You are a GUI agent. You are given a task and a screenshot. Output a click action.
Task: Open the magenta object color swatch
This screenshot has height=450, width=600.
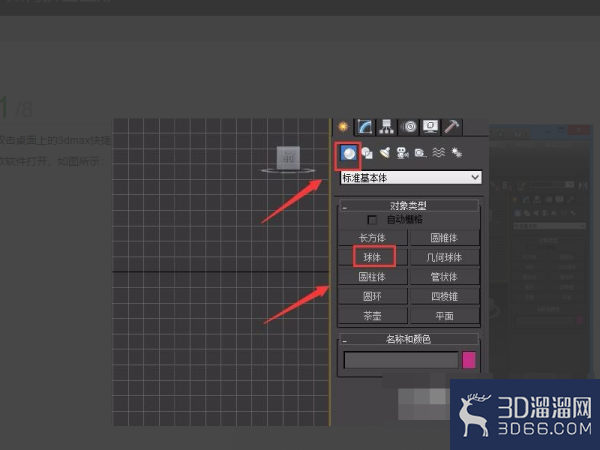[469, 360]
